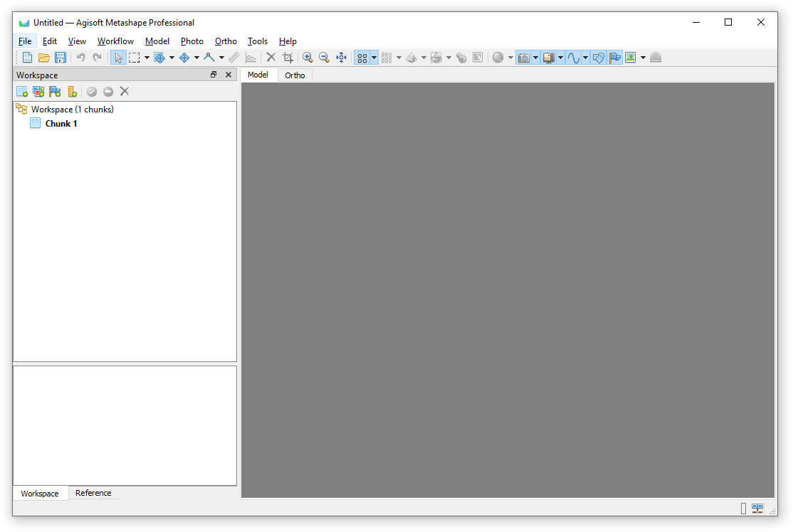793x532 pixels.
Task: Select the Navigation arrow tool
Action: pos(118,58)
